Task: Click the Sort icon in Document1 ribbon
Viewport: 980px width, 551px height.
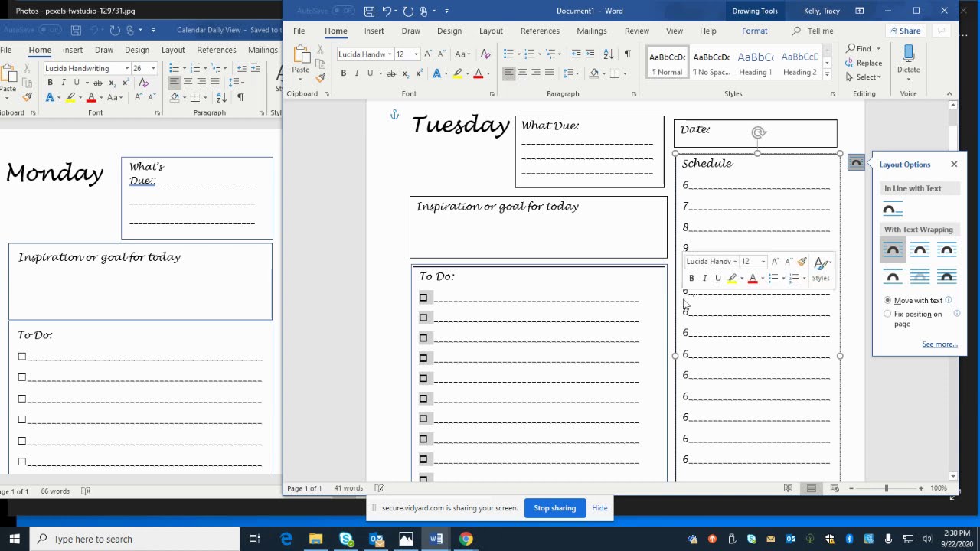Action: click(x=609, y=54)
